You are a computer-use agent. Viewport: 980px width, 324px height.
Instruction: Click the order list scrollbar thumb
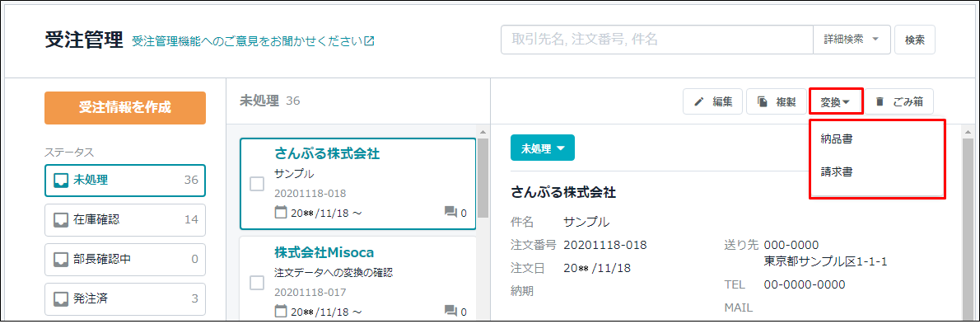tap(483, 177)
